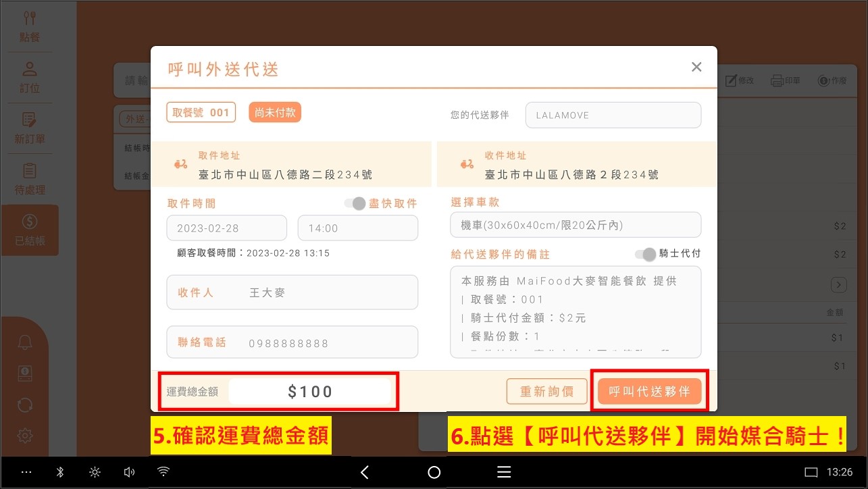Open the settings gear icon

pyautogui.click(x=25, y=436)
